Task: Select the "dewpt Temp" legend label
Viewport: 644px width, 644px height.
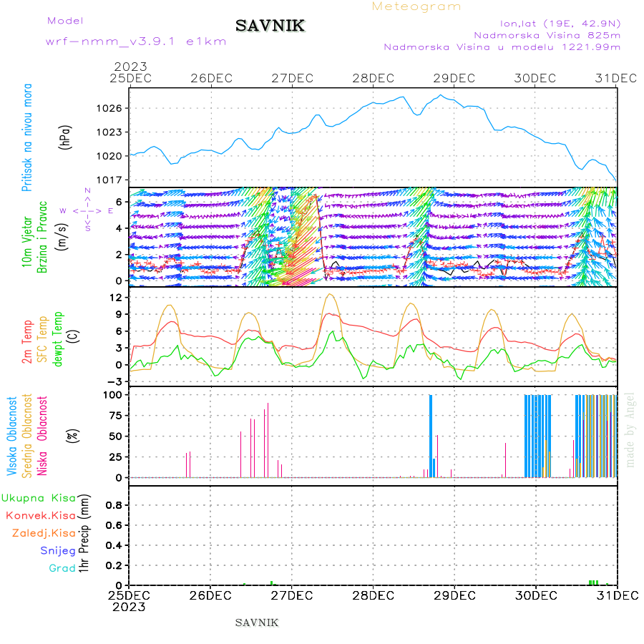Action: coord(58,339)
